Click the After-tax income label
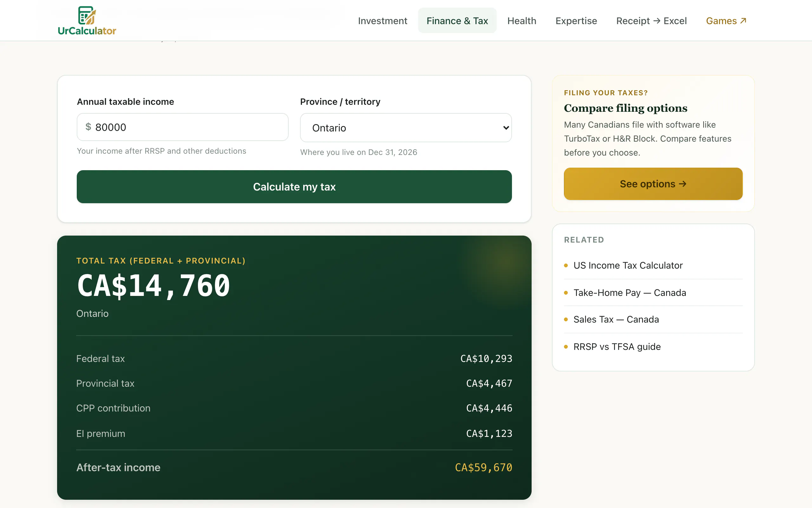 [x=118, y=467]
